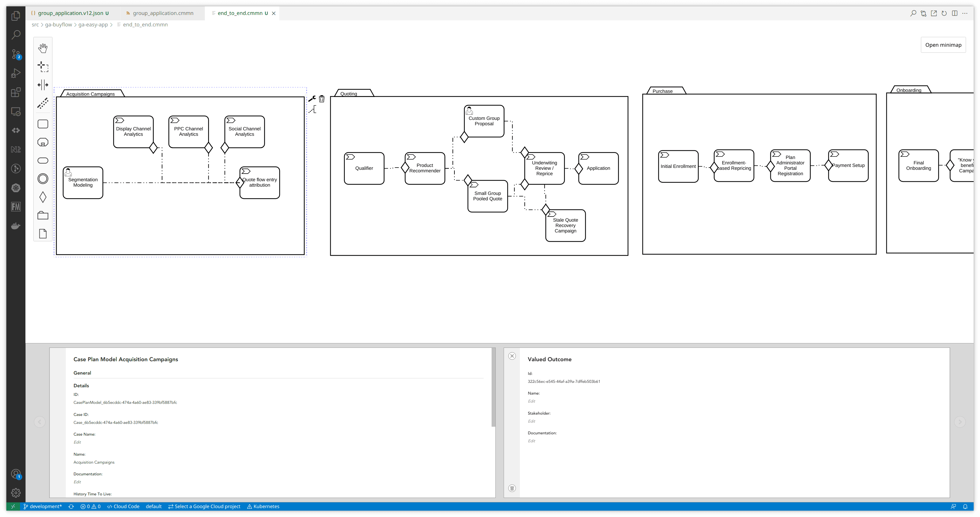This screenshot has width=980, height=517.
Task: Open notifications bell in status bar
Action: click(965, 507)
